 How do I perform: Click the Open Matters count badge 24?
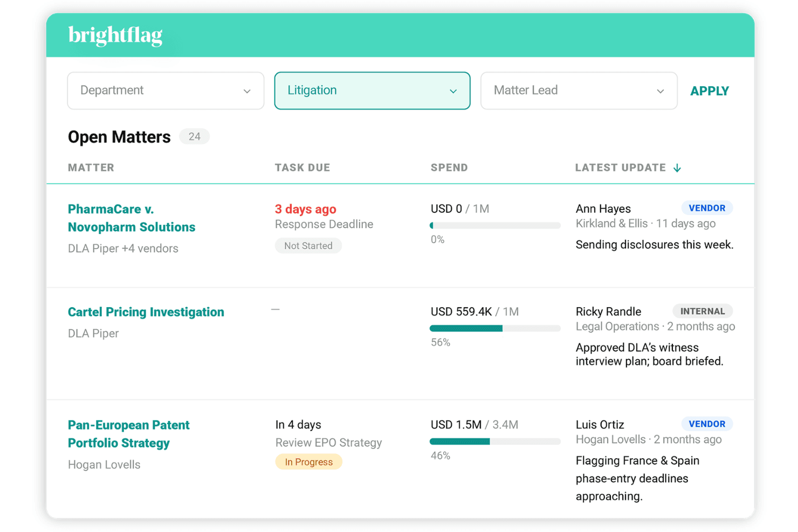tap(194, 137)
